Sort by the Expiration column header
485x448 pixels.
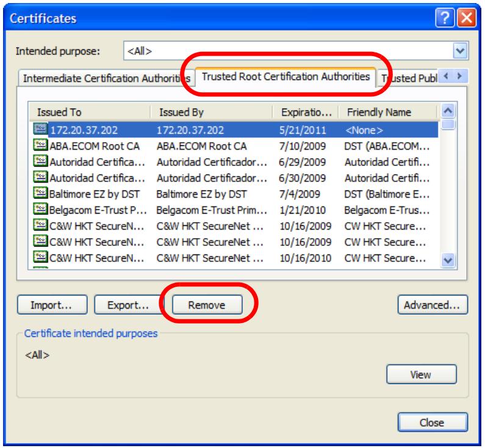(x=306, y=112)
